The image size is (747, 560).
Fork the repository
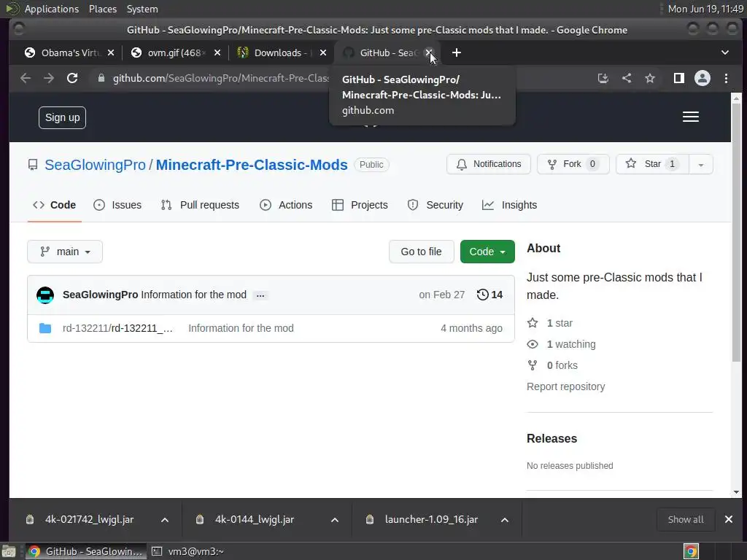pyautogui.click(x=573, y=164)
